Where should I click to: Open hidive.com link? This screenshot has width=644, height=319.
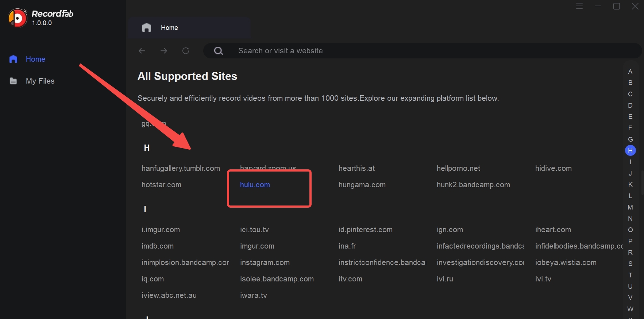pyautogui.click(x=554, y=168)
